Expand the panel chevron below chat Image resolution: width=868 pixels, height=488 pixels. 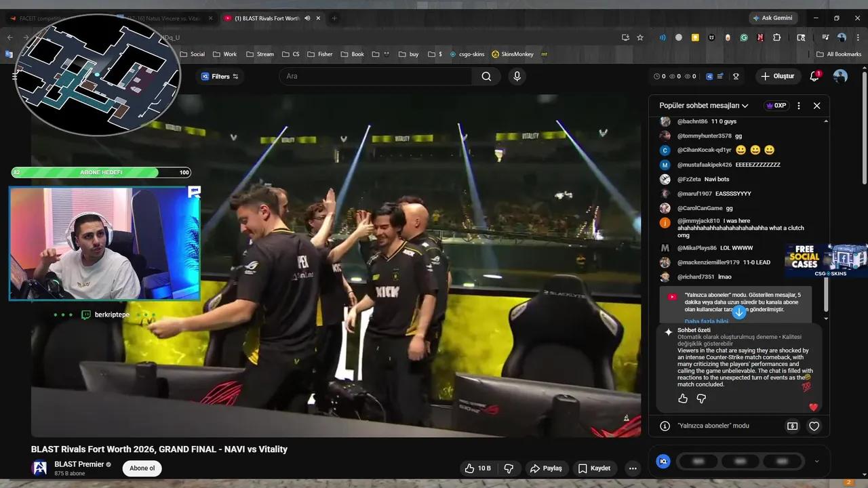click(816, 462)
